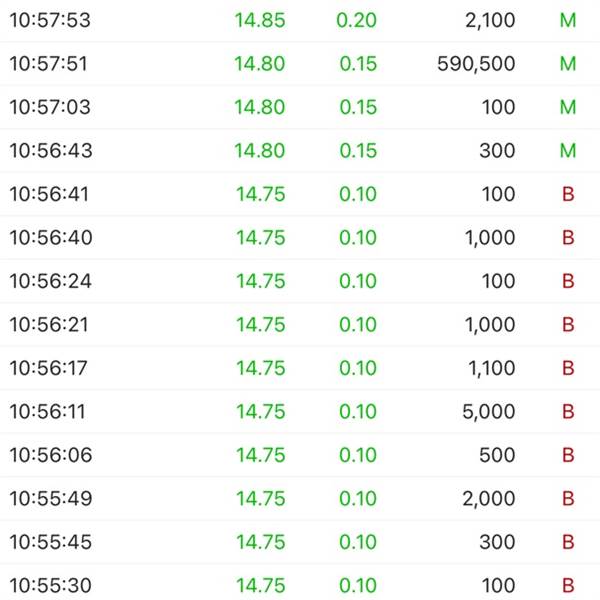Viewport: 600px width, 600px height.
Task: Click the M indicator beside 590,500
Action: click(568, 64)
